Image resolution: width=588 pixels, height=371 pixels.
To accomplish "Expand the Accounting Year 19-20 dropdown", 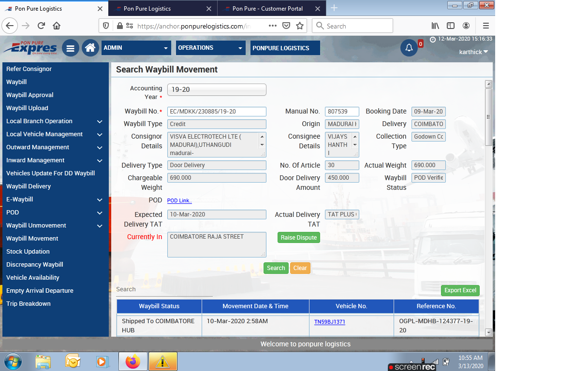I will click(217, 90).
